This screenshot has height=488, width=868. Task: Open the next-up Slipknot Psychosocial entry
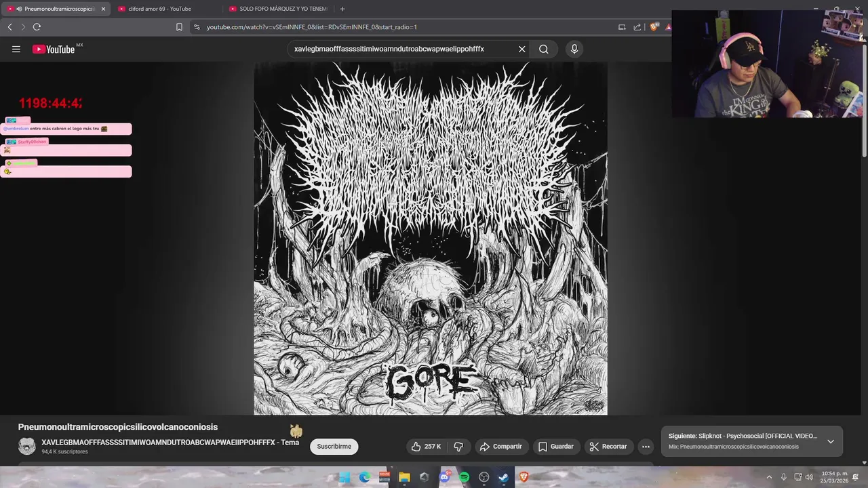pyautogui.click(x=743, y=436)
